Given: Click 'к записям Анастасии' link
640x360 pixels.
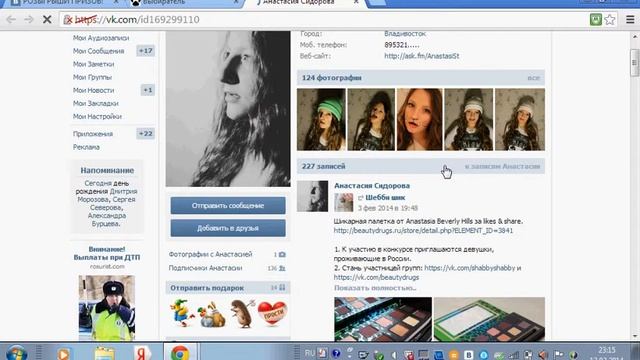Looking at the screenshot, I should click(x=502, y=166).
